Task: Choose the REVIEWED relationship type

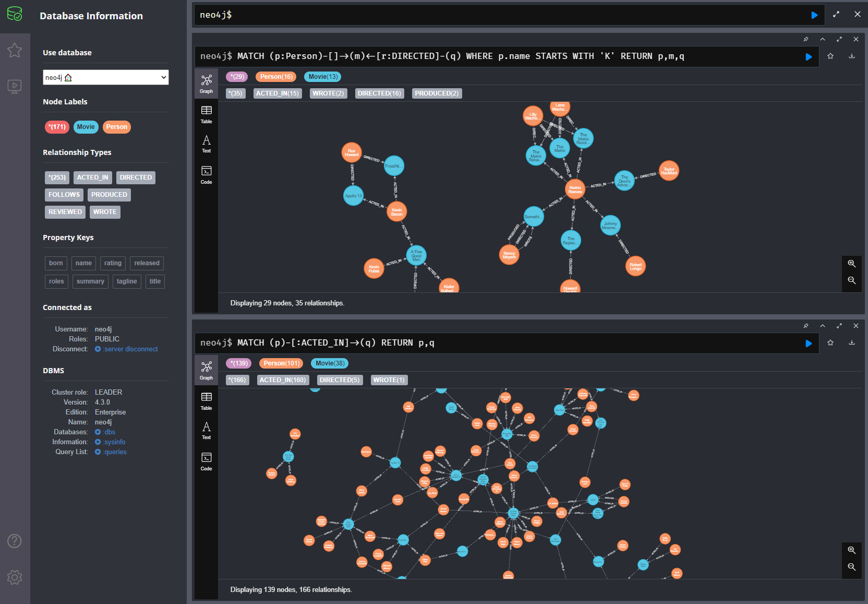Action: [65, 212]
